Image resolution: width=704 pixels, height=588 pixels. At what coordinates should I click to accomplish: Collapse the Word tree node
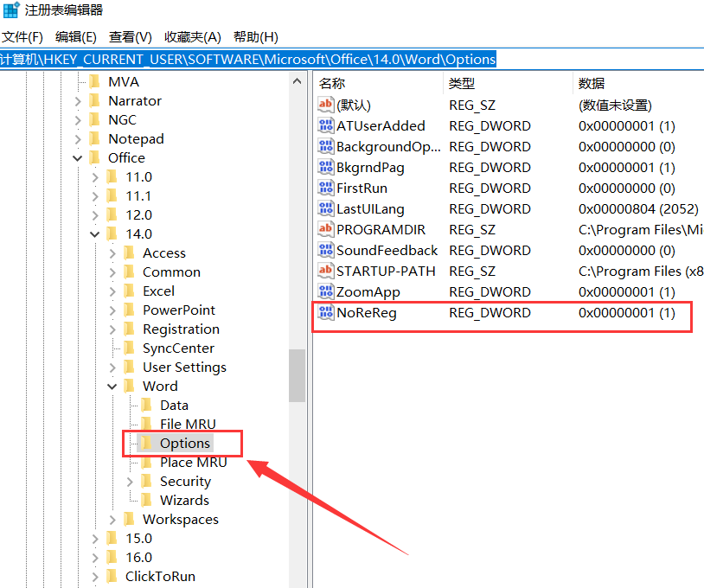112,387
